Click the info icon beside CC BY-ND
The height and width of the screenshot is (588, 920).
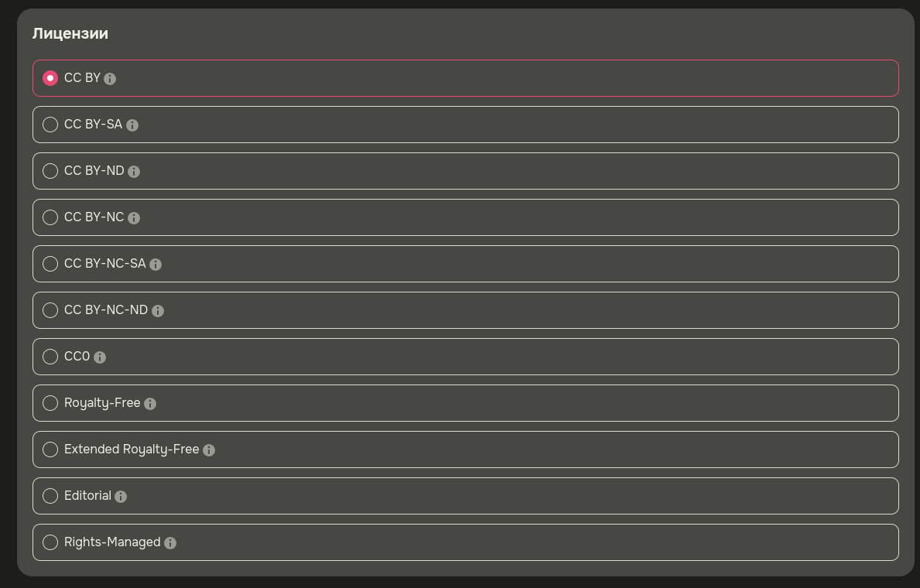[134, 172]
